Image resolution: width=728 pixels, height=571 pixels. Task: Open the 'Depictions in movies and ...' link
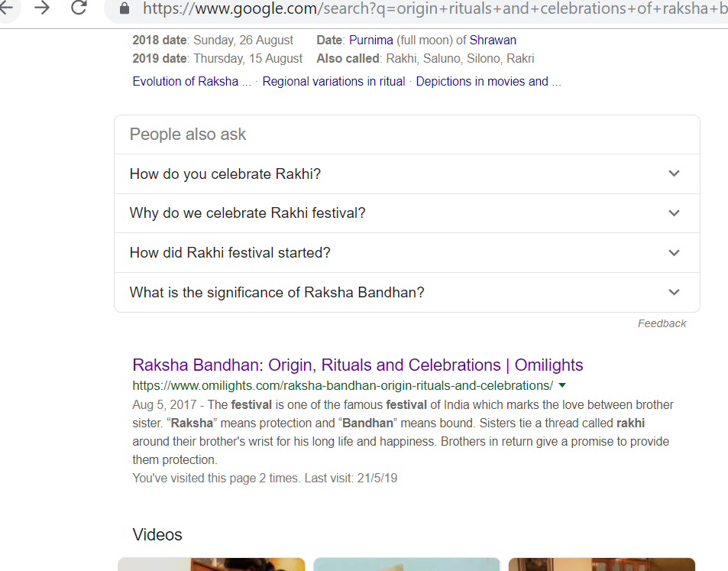point(488,81)
